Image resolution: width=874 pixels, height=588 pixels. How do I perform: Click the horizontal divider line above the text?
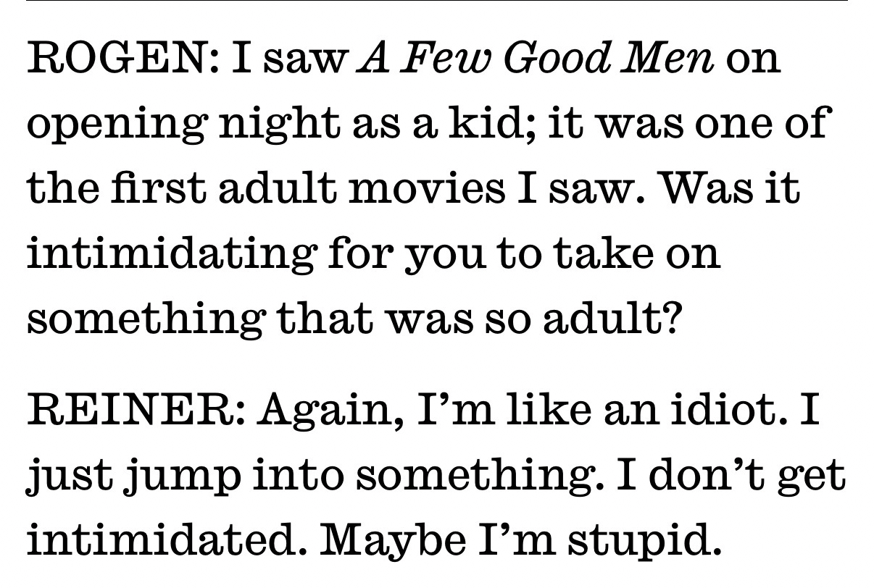pyautogui.click(x=437, y=1)
